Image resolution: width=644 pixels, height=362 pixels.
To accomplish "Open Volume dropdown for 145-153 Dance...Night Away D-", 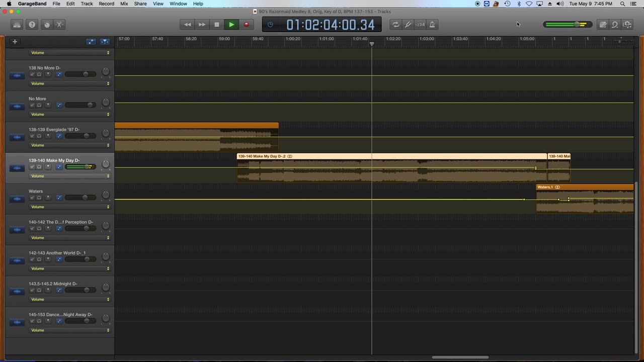I will point(69,330).
